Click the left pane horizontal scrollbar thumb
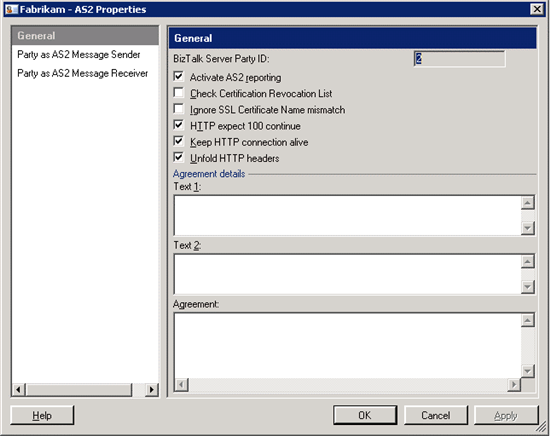The image size is (550, 436). tap(79, 389)
